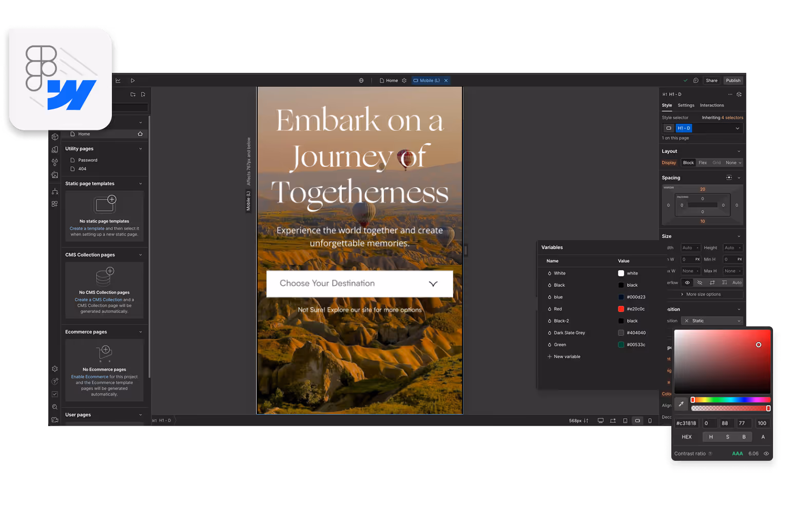812x508 pixels.
Task: Click the Preview play icon
Action: click(x=132, y=81)
